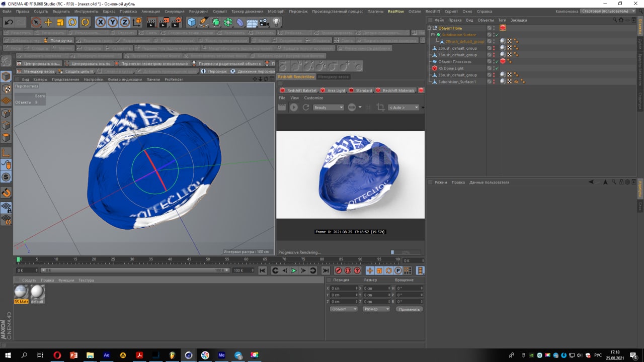Add a Floor environment object
The width and height of the screenshot is (644, 362).
[x=252, y=22]
